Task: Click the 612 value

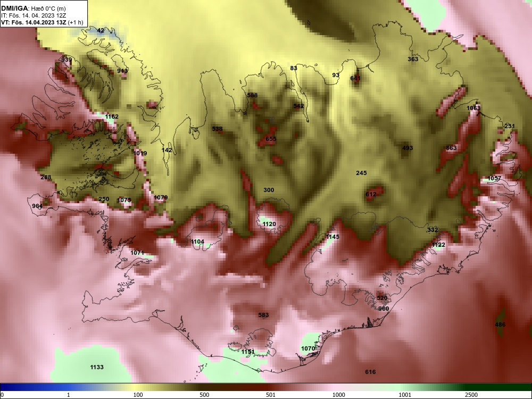Action: 371,194
